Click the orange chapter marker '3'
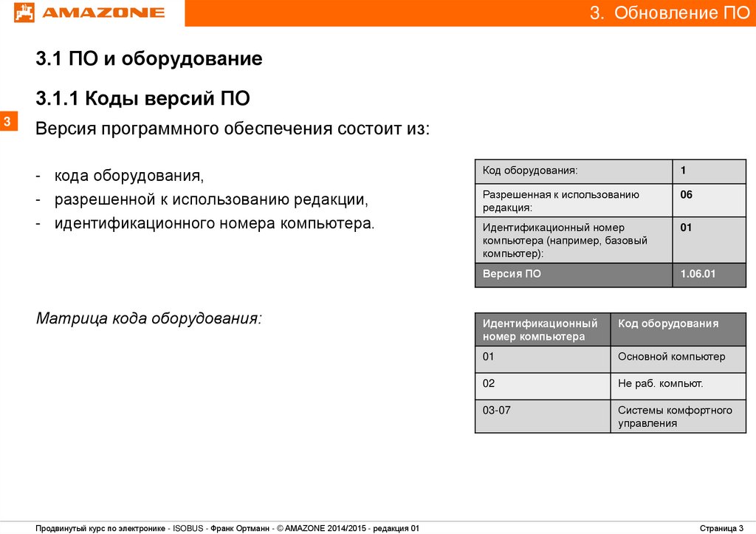The image size is (756, 534). tap(8, 121)
